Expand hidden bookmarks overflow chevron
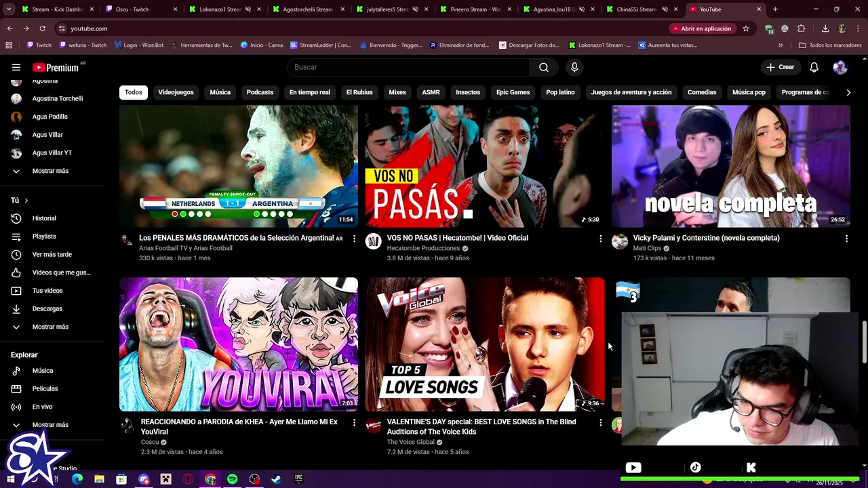 (781, 45)
